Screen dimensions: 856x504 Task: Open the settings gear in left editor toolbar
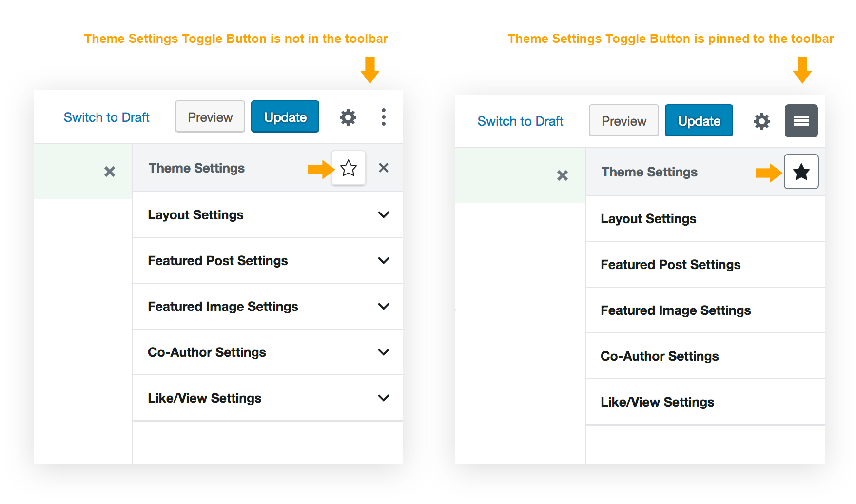coord(347,117)
